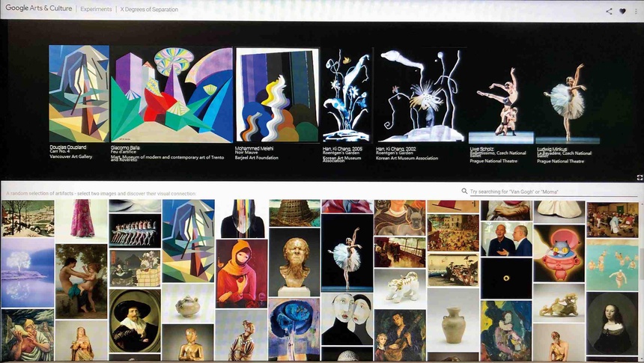Open Douglas Coupland Carr No. 4 artwork in path
This screenshot has width=644, height=363.
tap(79, 94)
